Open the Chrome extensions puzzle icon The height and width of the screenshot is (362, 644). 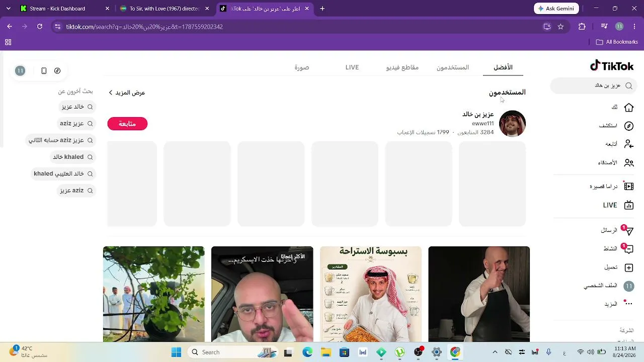click(582, 27)
